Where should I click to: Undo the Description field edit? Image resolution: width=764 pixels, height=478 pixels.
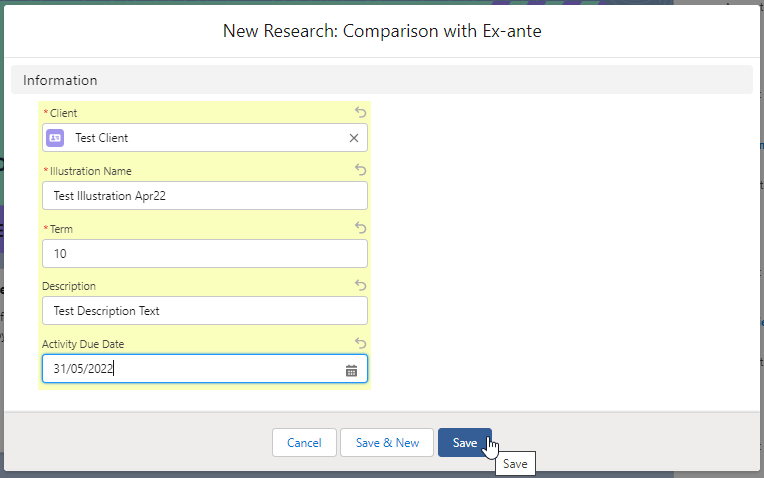[360, 286]
